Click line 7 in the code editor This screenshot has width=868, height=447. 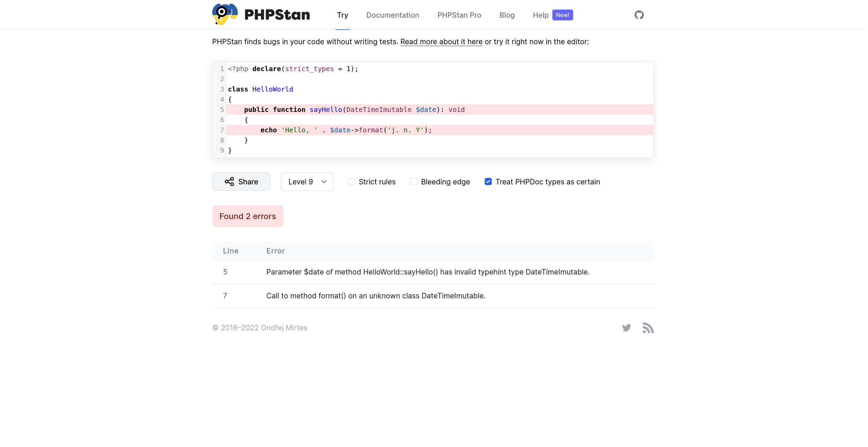coord(439,130)
